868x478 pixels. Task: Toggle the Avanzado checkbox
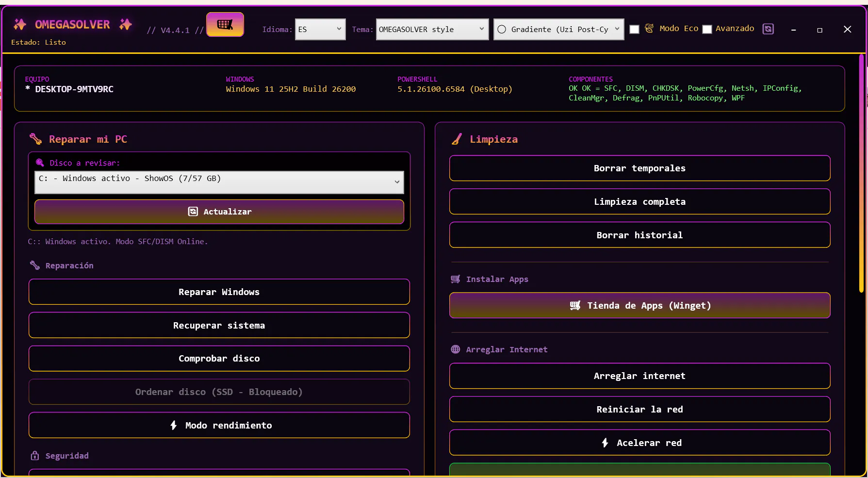(707, 29)
